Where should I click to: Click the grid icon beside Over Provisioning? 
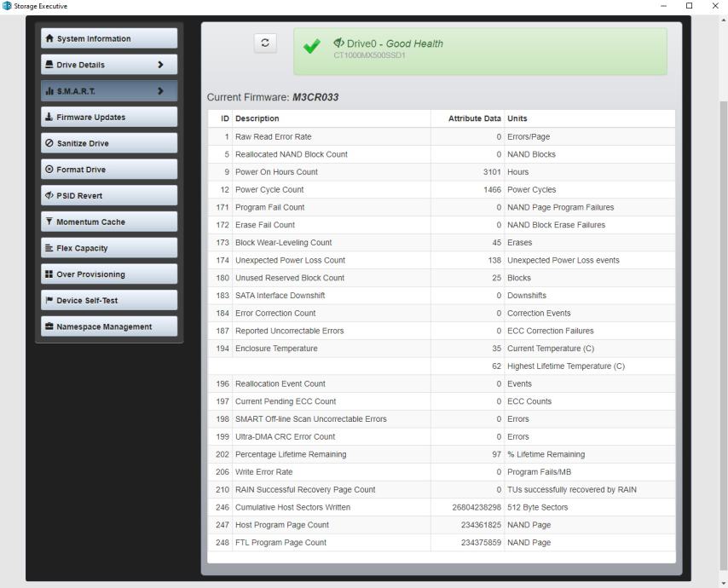point(49,274)
